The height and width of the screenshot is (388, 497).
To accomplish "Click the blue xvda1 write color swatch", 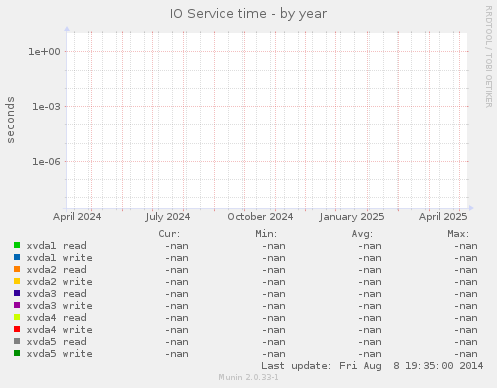I will point(17,257).
